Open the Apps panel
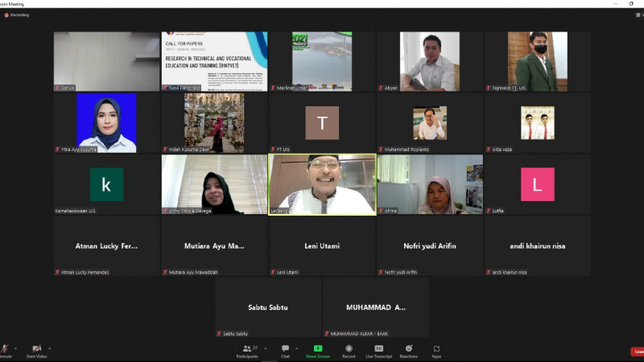This screenshot has height=362, width=644. [x=436, y=351]
